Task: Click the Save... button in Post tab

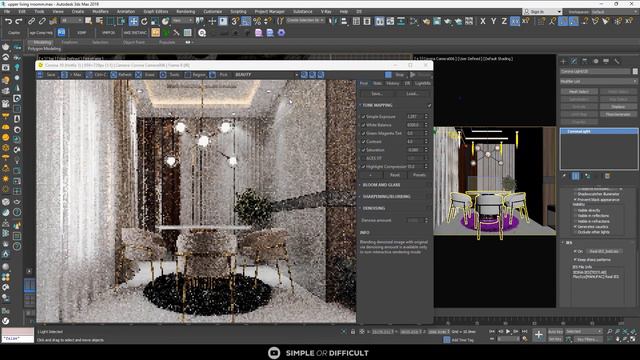Action: pos(377,94)
